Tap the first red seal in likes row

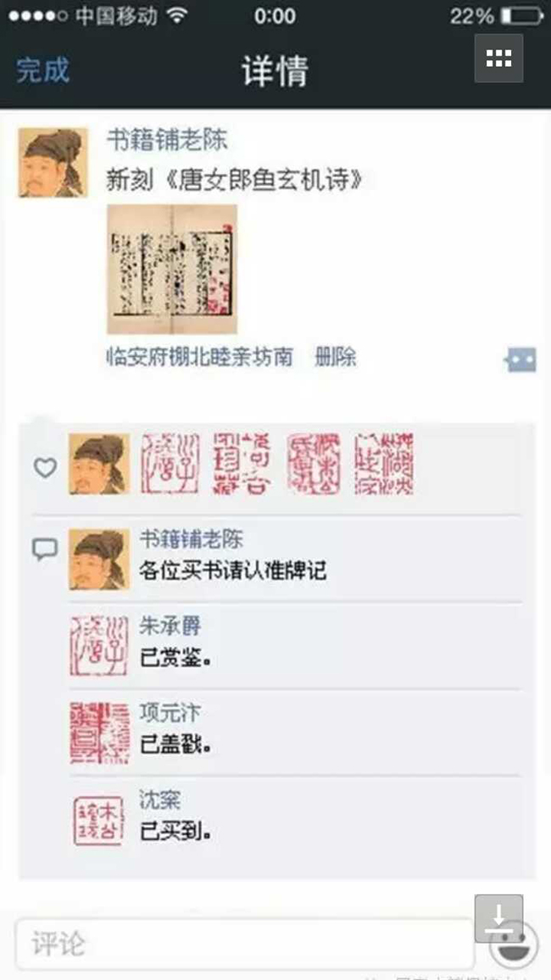(170, 464)
